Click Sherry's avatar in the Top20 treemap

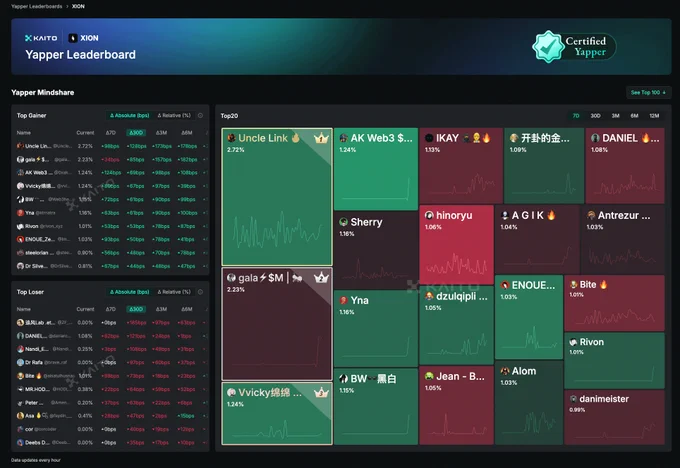click(343, 222)
